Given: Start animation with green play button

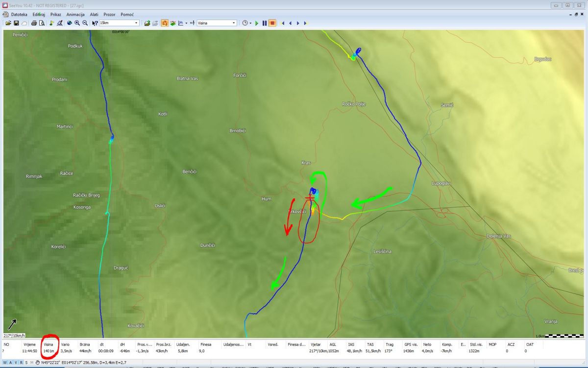Looking at the screenshot, I should [x=256, y=23].
